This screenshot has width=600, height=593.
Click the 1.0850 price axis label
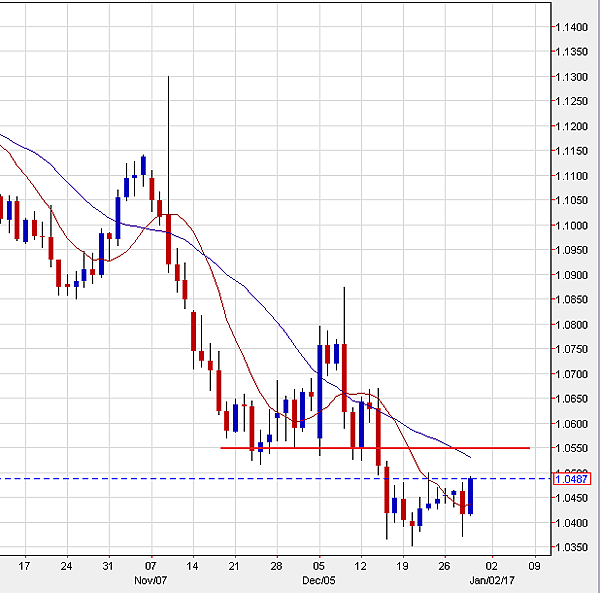pyautogui.click(x=571, y=300)
